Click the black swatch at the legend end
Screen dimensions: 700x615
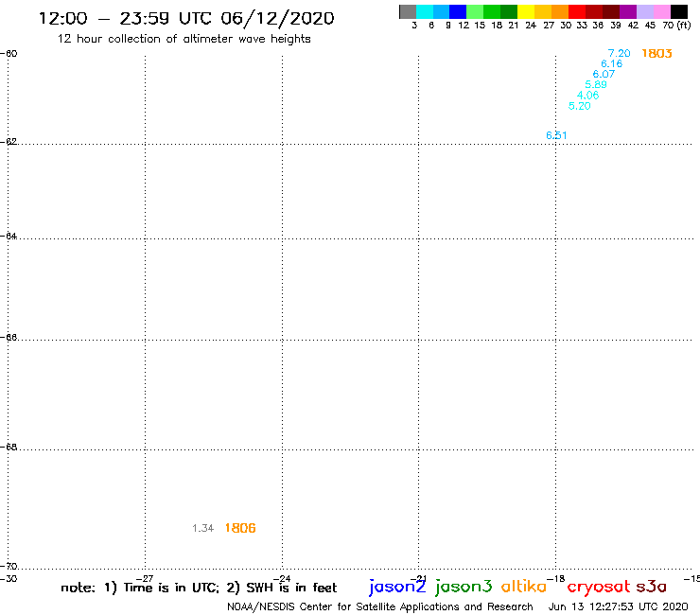(679, 11)
